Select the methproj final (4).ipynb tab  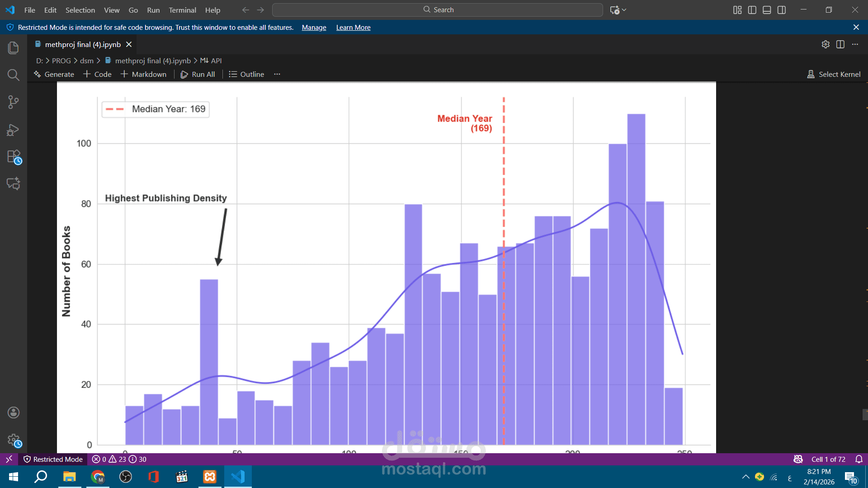click(x=83, y=44)
